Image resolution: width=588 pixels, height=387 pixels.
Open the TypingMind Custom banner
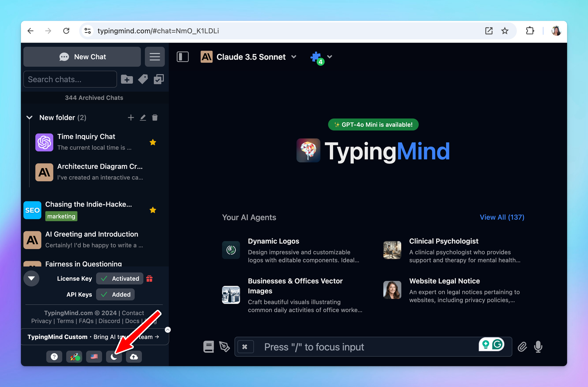tap(93, 337)
